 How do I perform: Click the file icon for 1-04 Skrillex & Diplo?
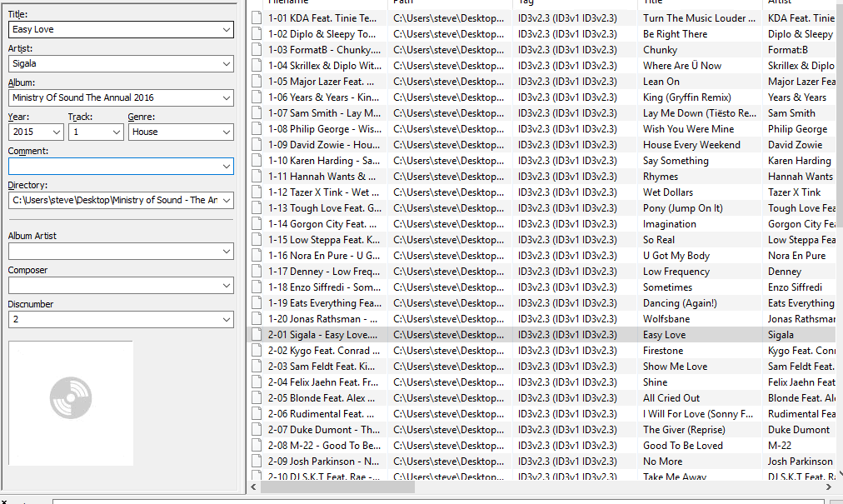[257, 66]
